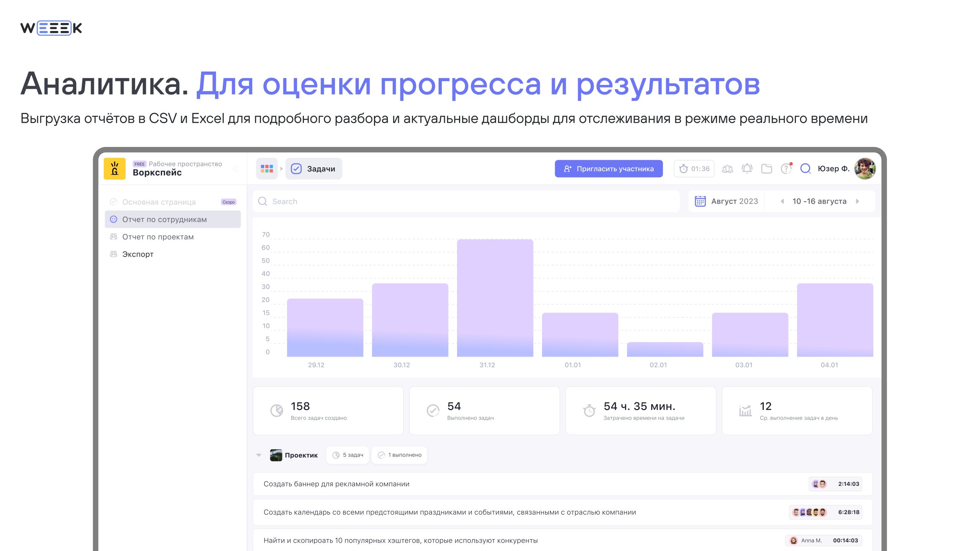Click the magnifier search icon in header

tap(805, 169)
